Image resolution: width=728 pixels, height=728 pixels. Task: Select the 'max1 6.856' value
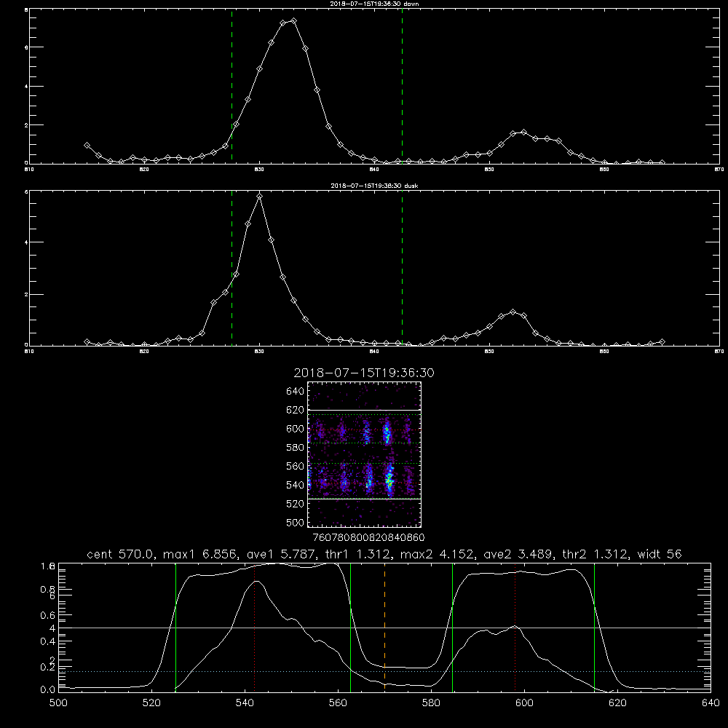click(x=201, y=554)
